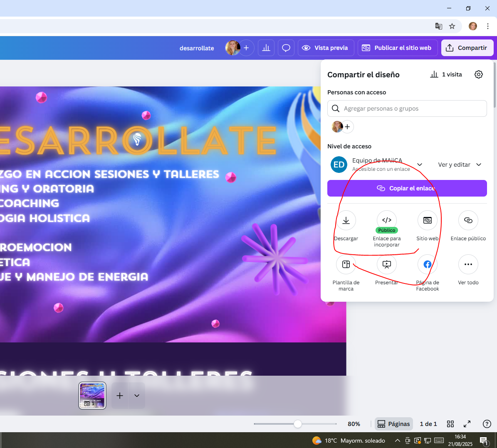Click the Descargar download icon
Image resolution: width=497 pixels, height=448 pixels.
346,221
